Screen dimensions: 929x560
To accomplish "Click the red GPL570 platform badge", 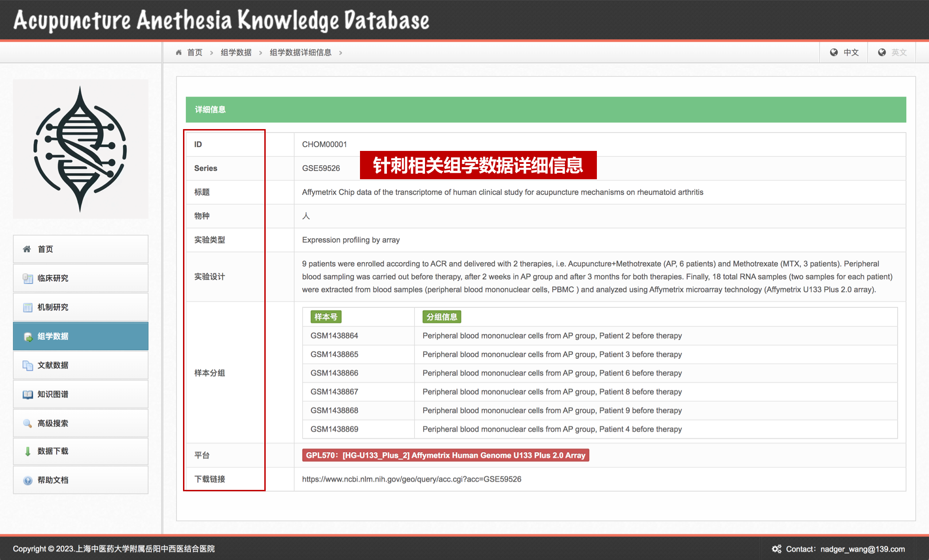I will (x=445, y=455).
